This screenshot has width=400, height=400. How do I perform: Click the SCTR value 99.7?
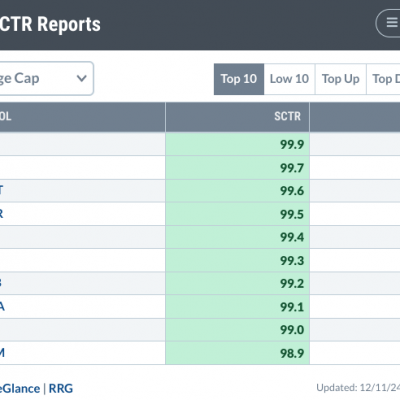point(292,168)
